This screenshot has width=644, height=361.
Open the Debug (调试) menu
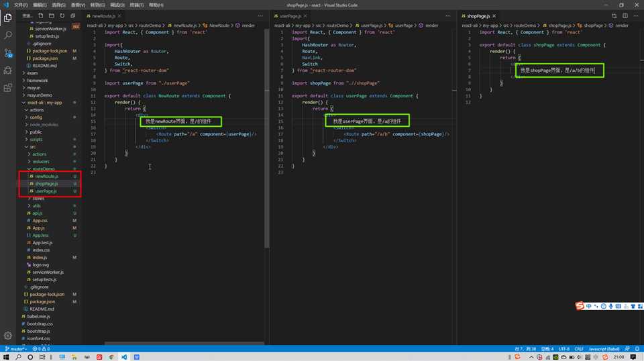click(117, 5)
